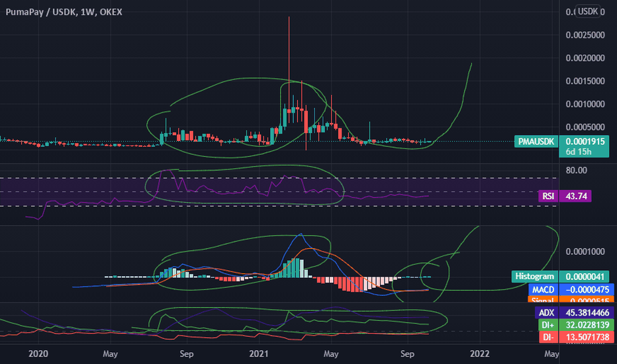The height and width of the screenshot is (364, 617).
Task: Click the ADX value 45.3814466
Action: click(587, 313)
